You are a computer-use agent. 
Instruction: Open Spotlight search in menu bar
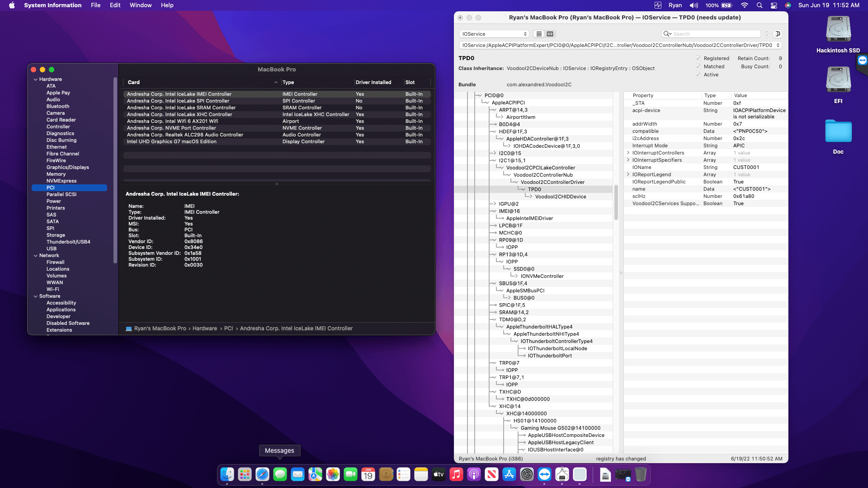point(759,5)
